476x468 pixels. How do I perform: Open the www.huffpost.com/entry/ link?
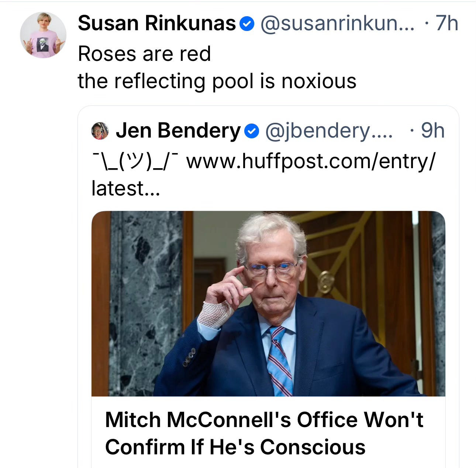[x=311, y=162]
